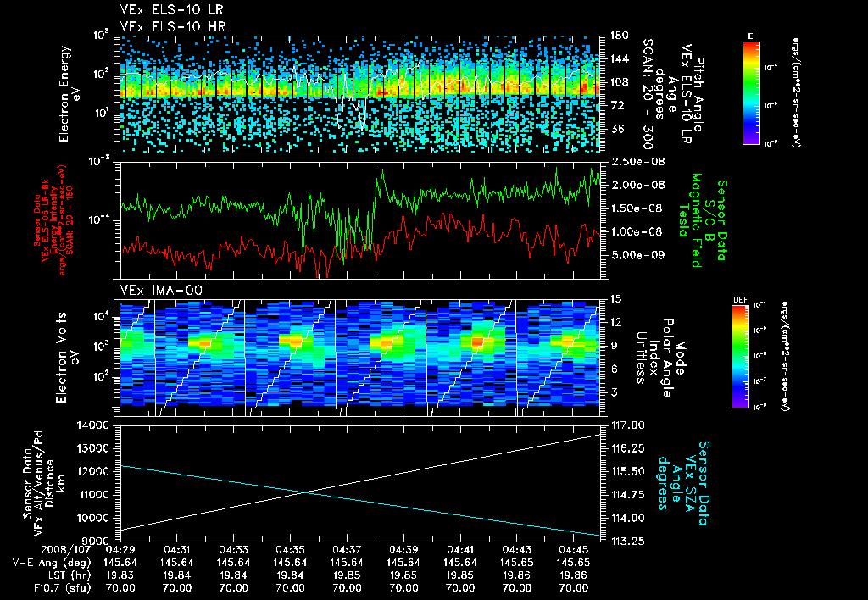Click the 04:41 time tick label
868x600 pixels.
click(x=460, y=551)
